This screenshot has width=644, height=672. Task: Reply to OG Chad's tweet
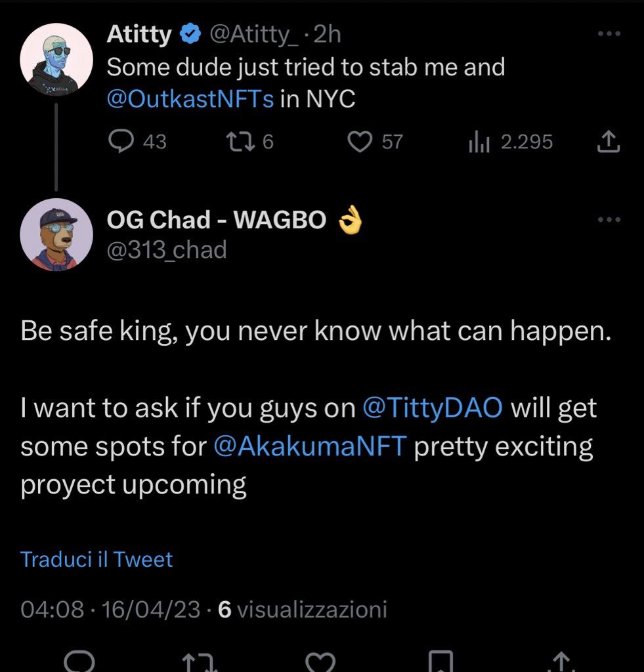(79, 660)
